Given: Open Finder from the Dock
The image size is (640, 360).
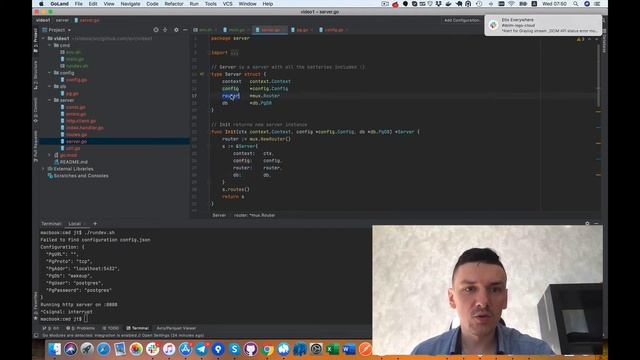Looking at the screenshot, I should 54,349.
